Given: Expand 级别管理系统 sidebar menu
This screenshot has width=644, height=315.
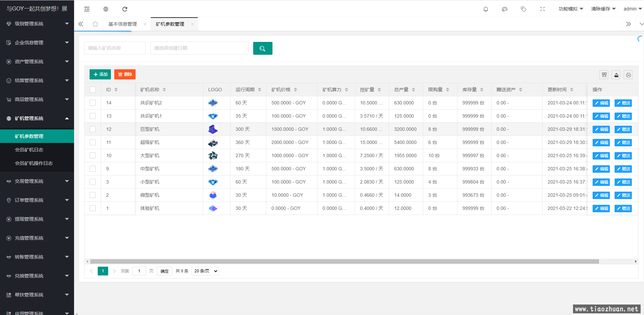Looking at the screenshot, I should (37, 24).
